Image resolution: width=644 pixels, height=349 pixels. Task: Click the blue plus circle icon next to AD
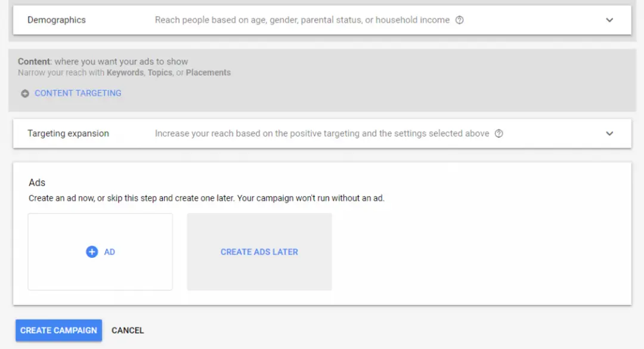92,252
